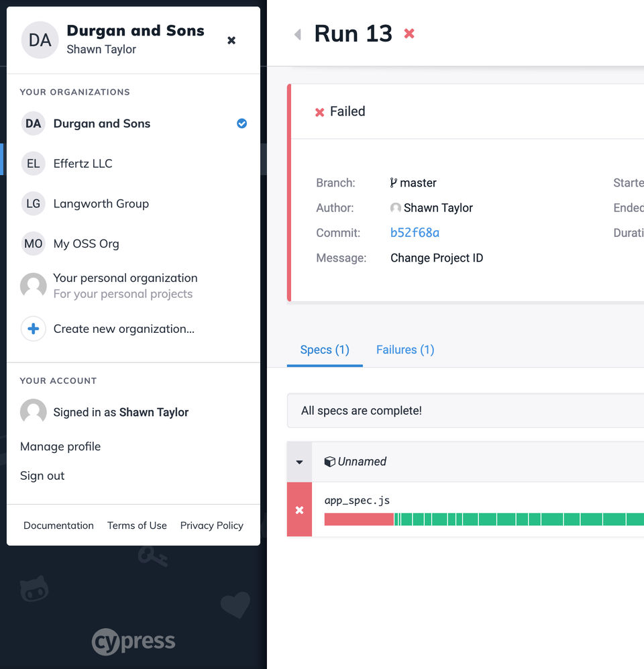Open the Privacy Policy link
Screen dimensions: 644x669
click(211, 525)
